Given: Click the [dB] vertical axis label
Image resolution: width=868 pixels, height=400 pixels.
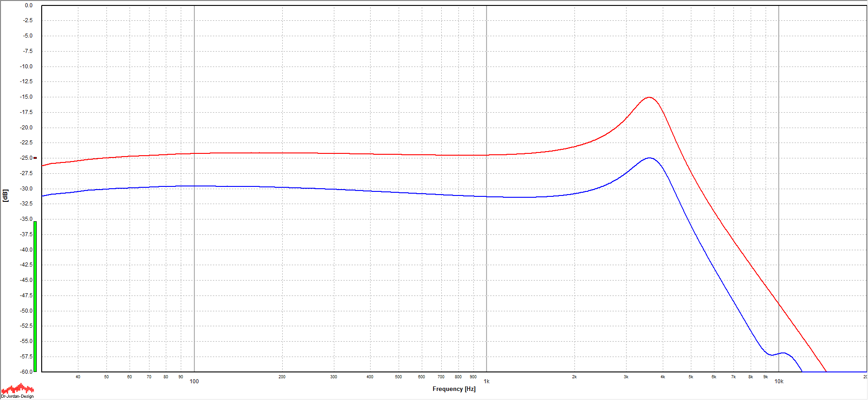Looking at the screenshot, I should tap(5, 195).
